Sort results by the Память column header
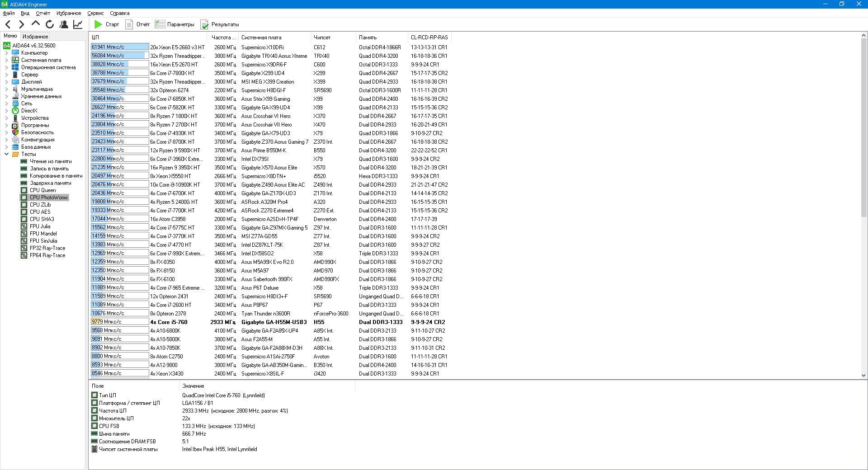This screenshot has width=868, height=470. point(382,38)
